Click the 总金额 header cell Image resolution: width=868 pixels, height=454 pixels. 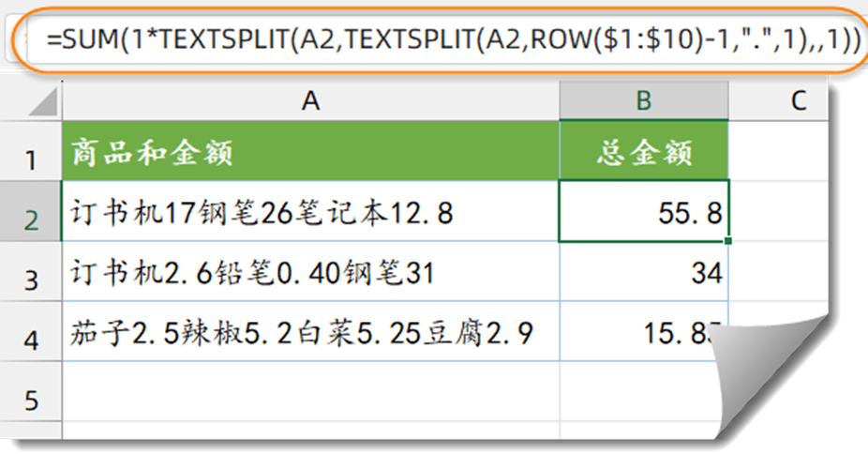click(x=643, y=152)
